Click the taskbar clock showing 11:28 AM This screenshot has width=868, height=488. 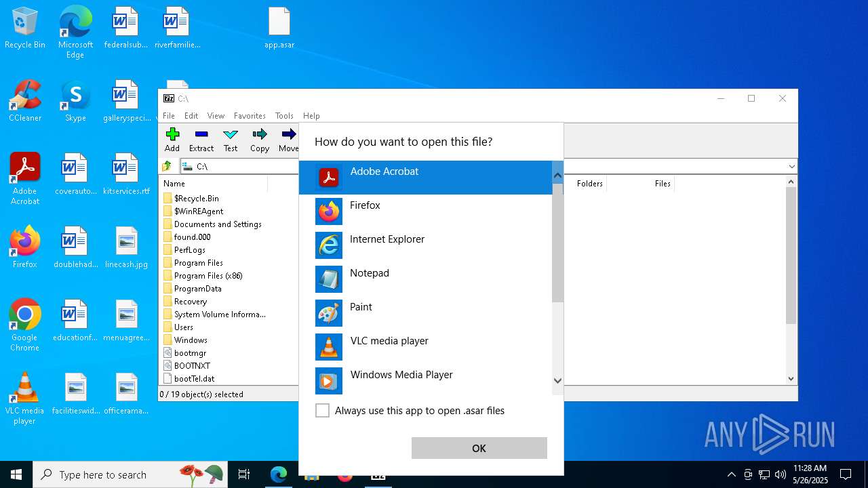810,474
